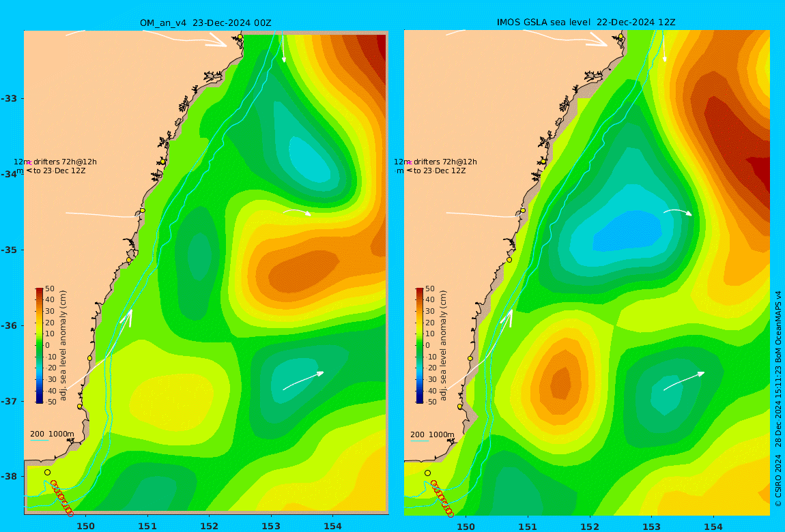785x532 pixels.
Task: Click the "12m drifters 72h@12h" text in the left map
Action: coord(55,162)
